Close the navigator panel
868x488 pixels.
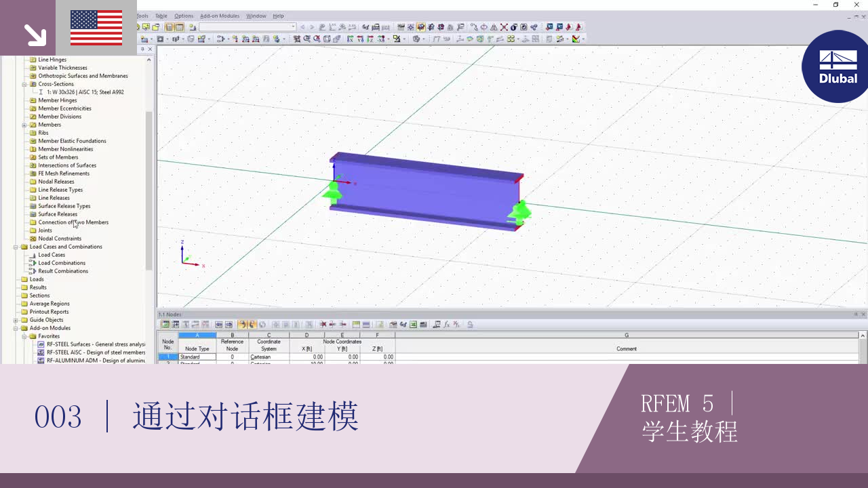coord(150,49)
